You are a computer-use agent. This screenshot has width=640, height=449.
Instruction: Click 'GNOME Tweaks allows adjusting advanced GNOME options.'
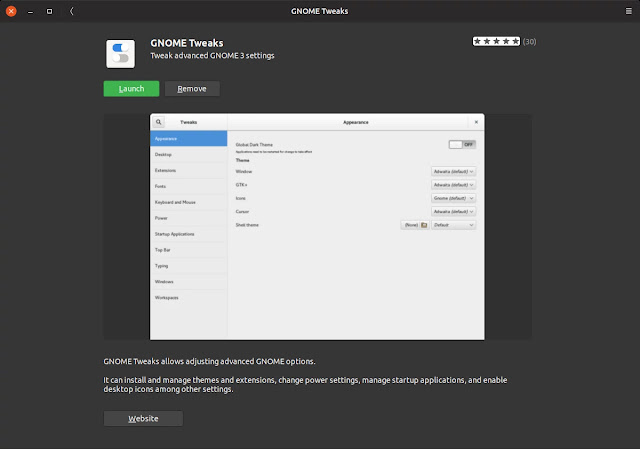pos(209,361)
